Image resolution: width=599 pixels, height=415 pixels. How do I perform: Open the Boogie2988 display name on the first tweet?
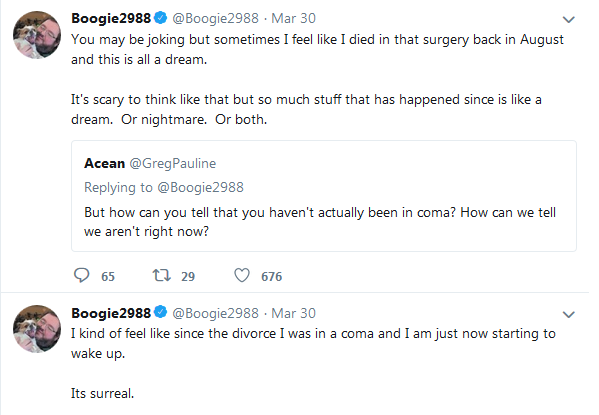pyautogui.click(x=111, y=18)
